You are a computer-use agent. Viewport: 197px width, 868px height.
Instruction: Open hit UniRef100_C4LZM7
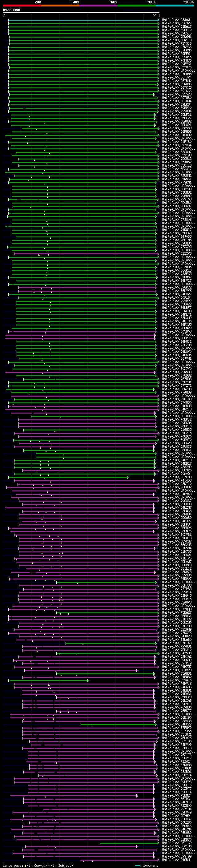pos(177,507)
